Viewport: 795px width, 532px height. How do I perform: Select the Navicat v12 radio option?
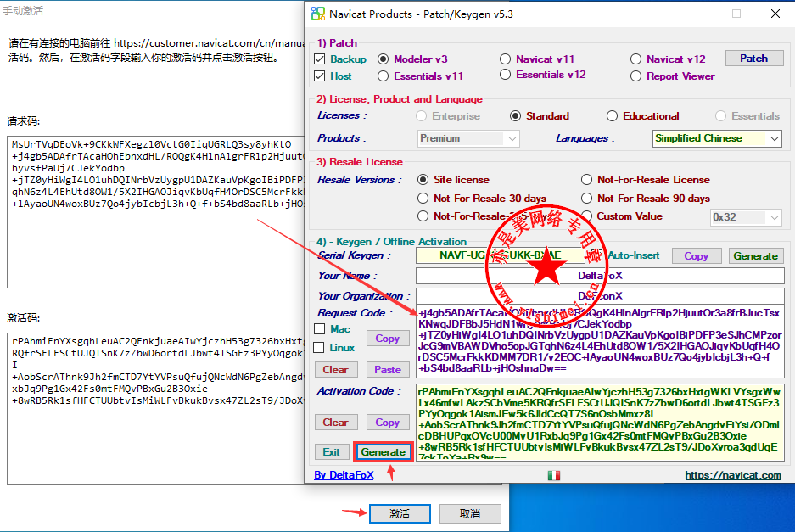[635, 59]
